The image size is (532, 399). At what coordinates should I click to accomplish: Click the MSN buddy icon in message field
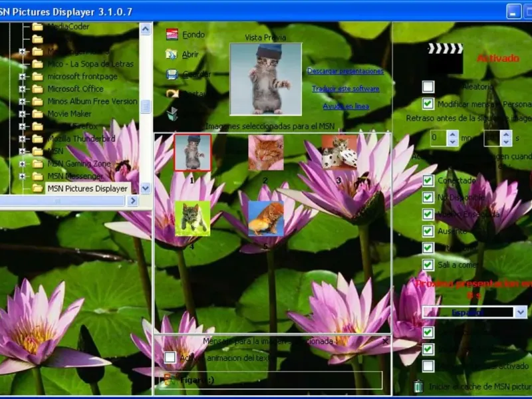(x=170, y=380)
